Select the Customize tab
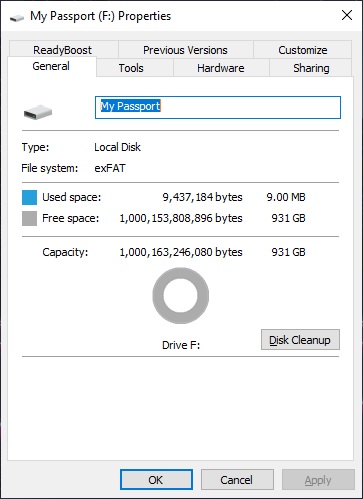The height and width of the screenshot is (499, 363). [x=303, y=50]
